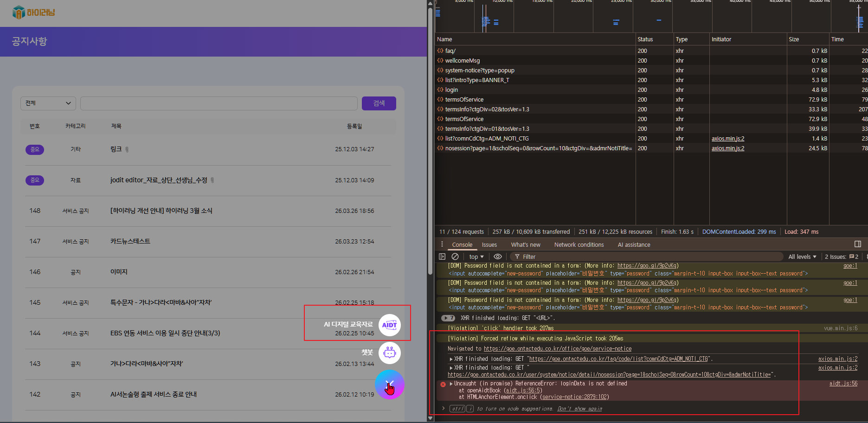Close the floating menu with the gradient X button
The width and height of the screenshot is (868, 423).
[389, 385]
